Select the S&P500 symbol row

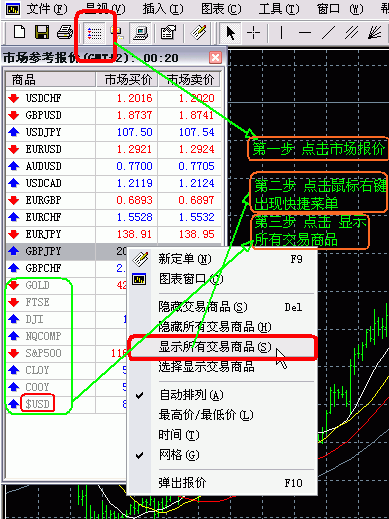coord(67,353)
